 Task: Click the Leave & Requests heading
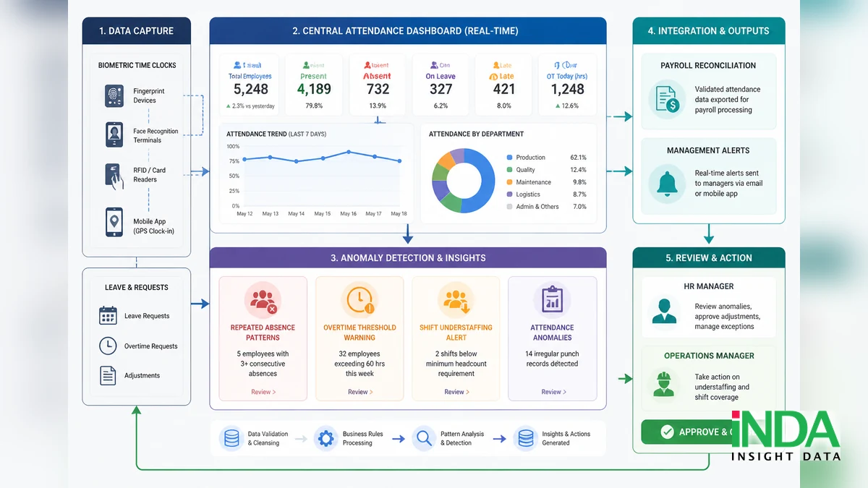tap(137, 287)
